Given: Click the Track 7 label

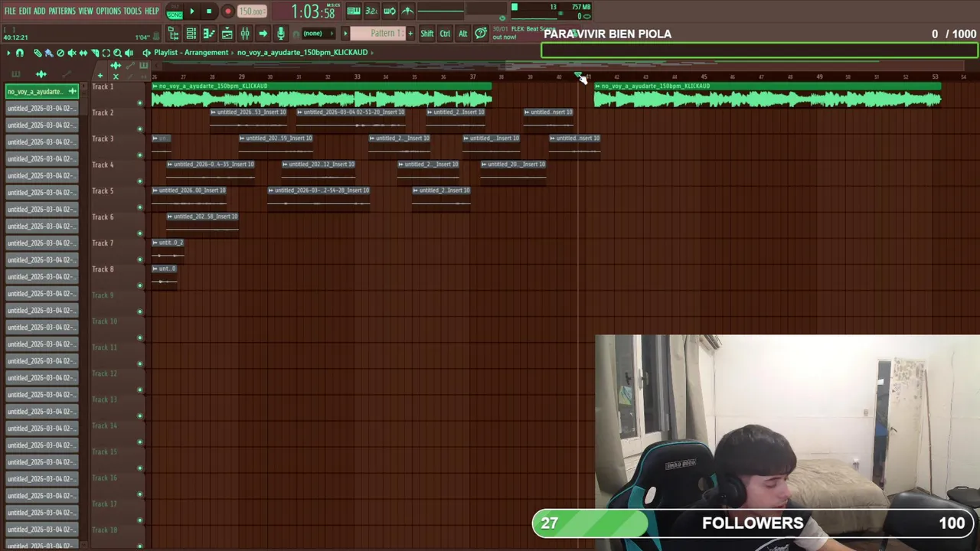Looking at the screenshot, I should click(x=103, y=243).
